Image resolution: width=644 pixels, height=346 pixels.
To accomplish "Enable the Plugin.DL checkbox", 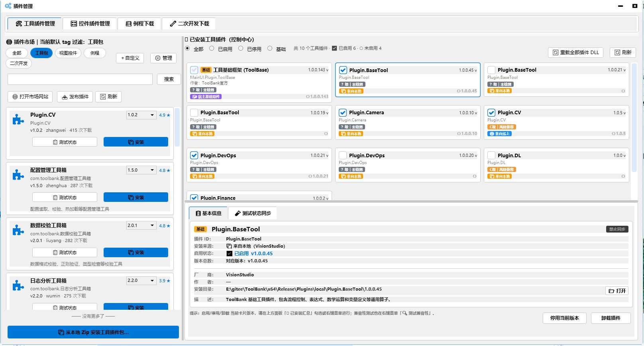I will coord(491,156).
